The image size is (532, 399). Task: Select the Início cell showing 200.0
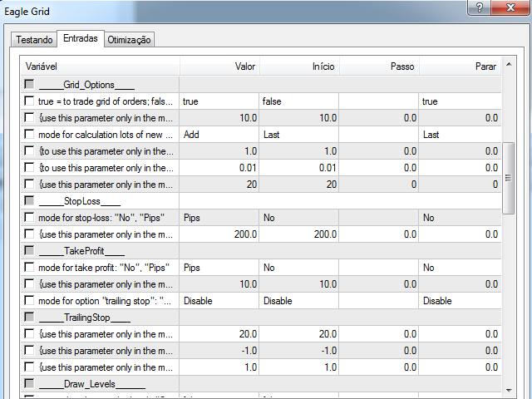pos(299,234)
